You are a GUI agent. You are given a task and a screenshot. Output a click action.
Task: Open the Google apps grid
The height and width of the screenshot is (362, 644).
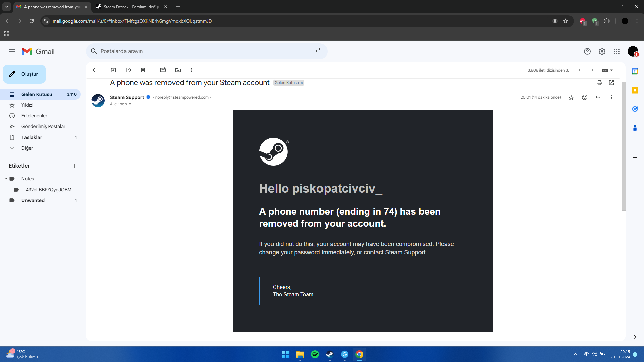(617, 51)
